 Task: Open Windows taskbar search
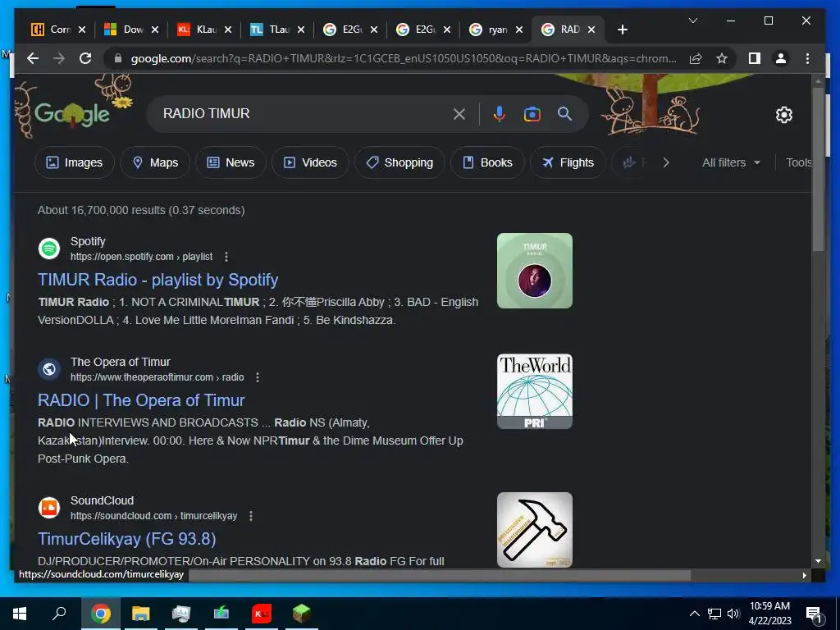click(x=59, y=614)
